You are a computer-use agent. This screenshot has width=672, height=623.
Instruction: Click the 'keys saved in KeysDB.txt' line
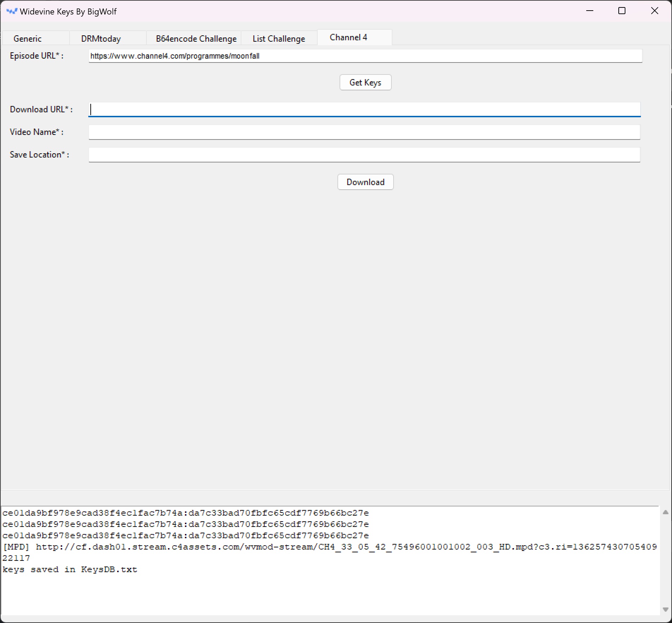(70, 569)
